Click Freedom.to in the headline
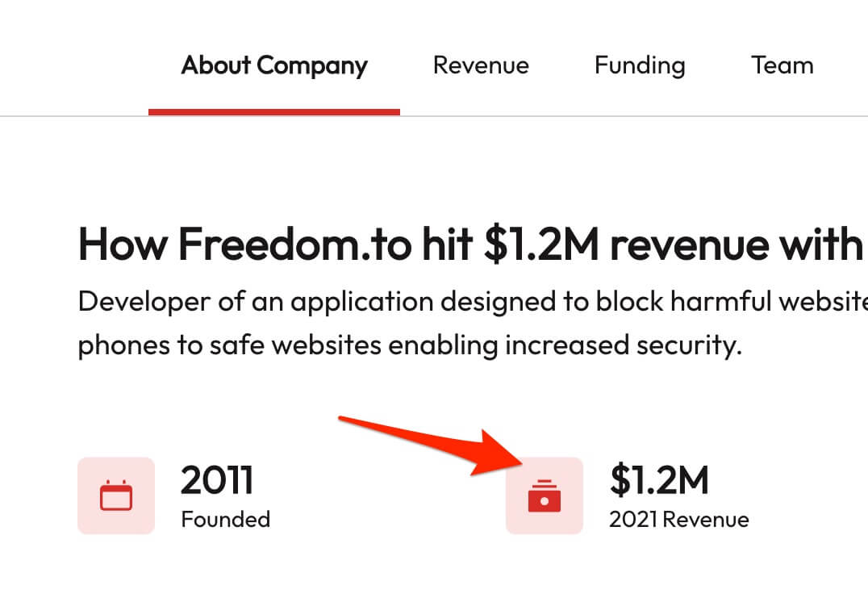Image resolution: width=868 pixels, height=602 pixels. [x=295, y=244]
